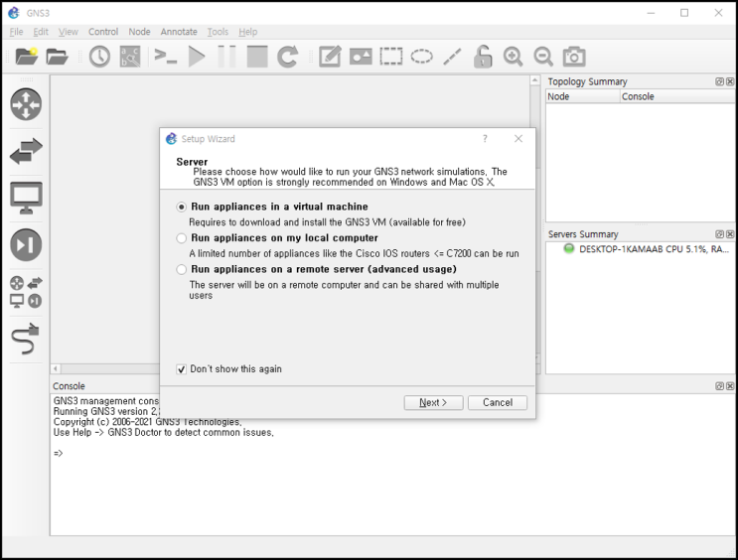The width and height of the screenshot is (738, 560).
Task: Click the console command prompt line
Action: 59,453
